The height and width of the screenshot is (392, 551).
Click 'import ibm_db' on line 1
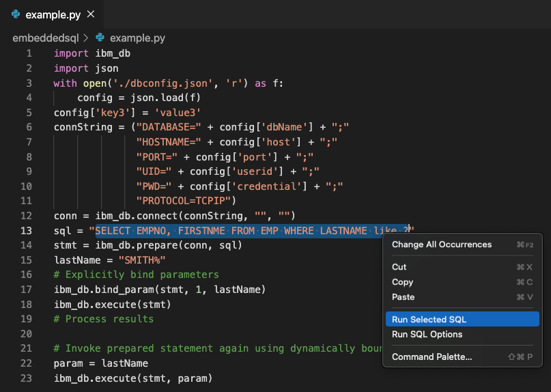point(92,53)
